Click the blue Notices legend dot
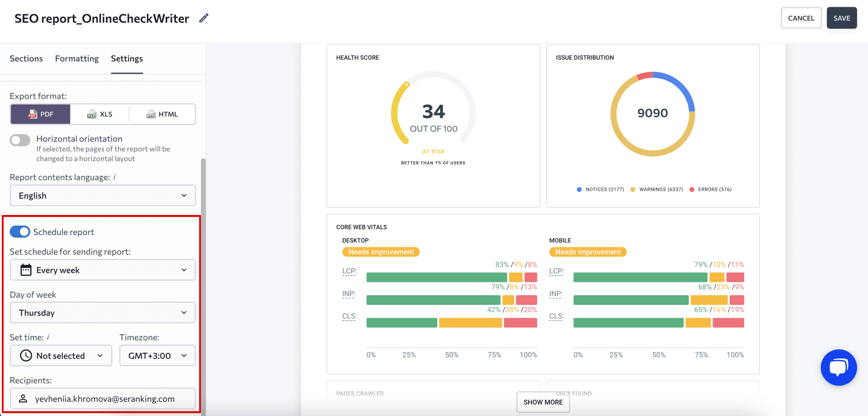868x416 pixels. coord(579,190)
